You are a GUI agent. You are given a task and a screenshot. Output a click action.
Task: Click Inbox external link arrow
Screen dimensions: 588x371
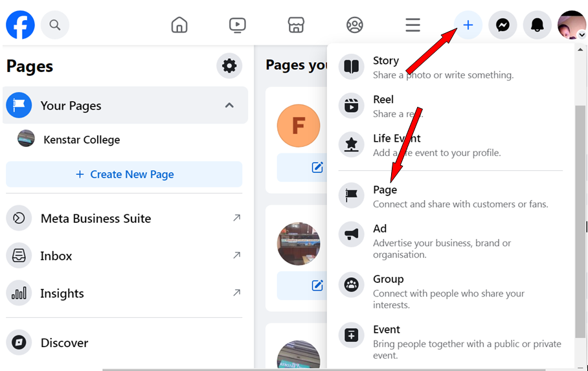(x=236, y=255)
